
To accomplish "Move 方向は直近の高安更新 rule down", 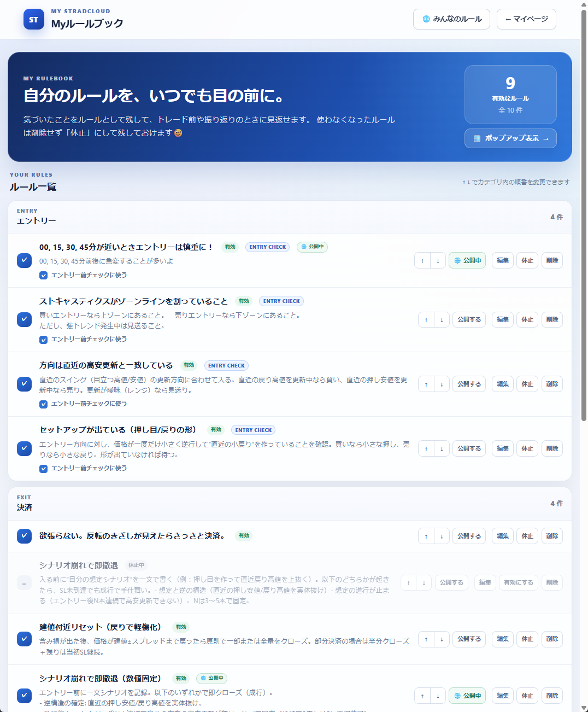I will click(442, 384).
